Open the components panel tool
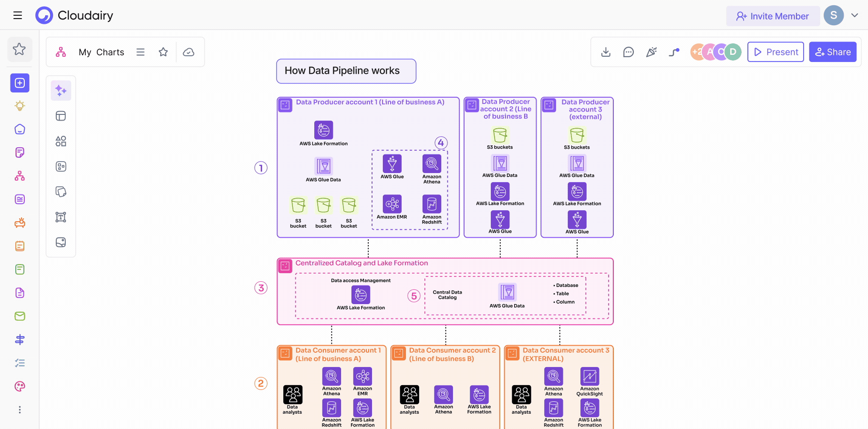The height and width of the screenshot is (429, 868). pyautogui.click(x=61, y=166)
